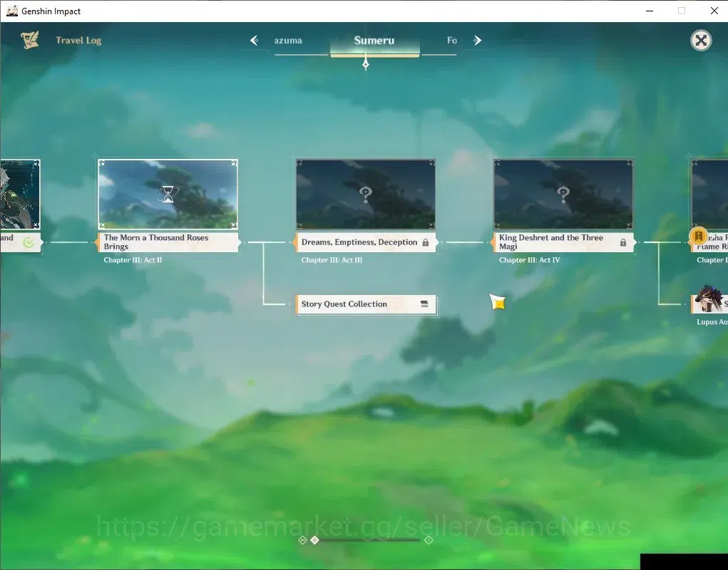Close the Genshin Impact window

coord(714,11)
